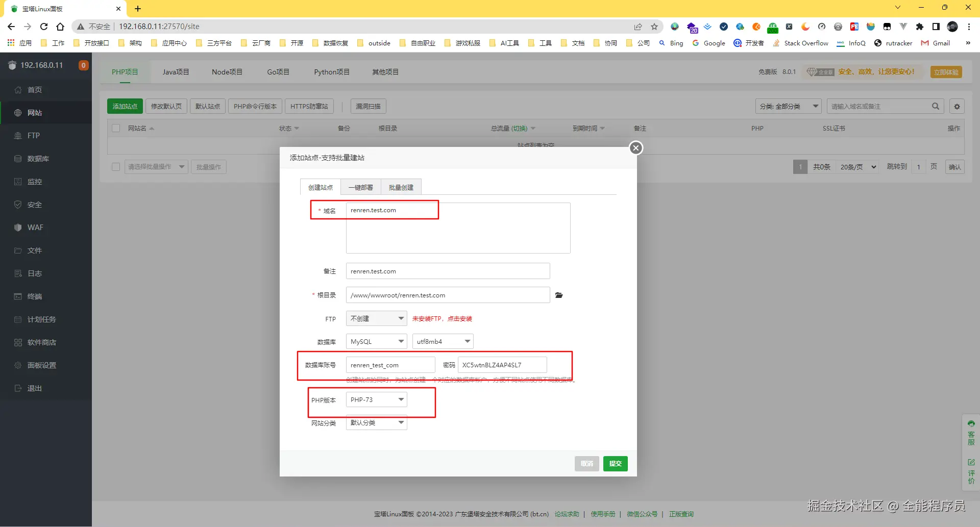
Task: Expand the 默认分类 site category dropdown
Action: [377, 422]
